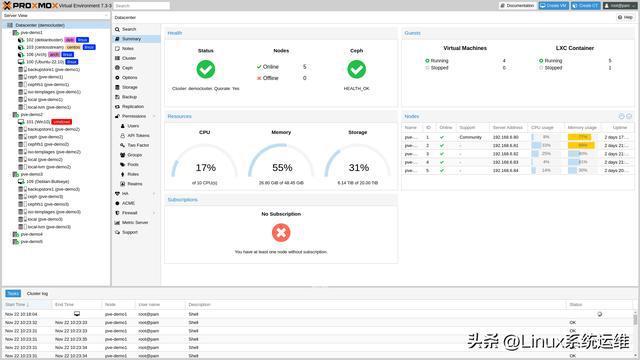Sort the tasks by the Start Time column
The width and height of the screenshot is (640, 360).
(x=16, y=305)
